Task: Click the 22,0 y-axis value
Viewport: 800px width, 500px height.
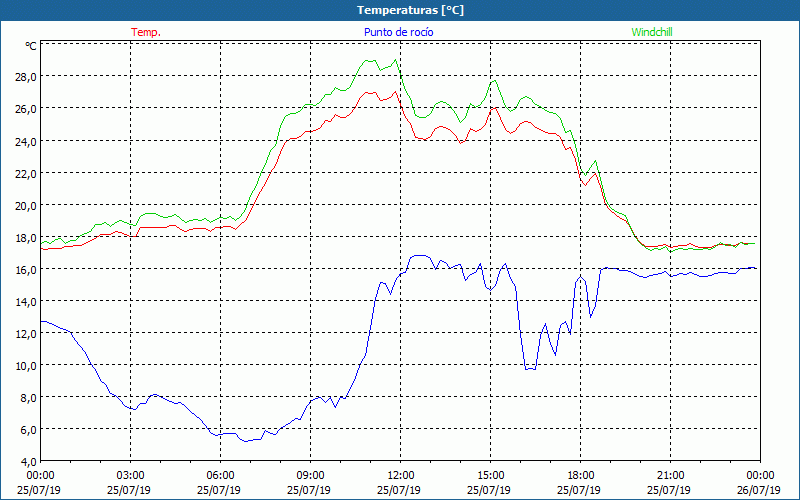Action: click(27, 173)
